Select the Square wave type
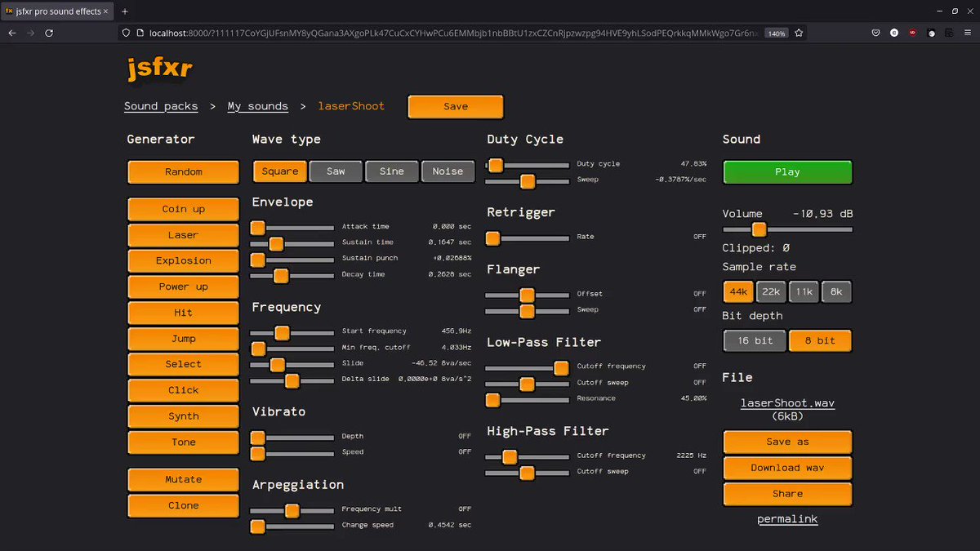Screen dimensions: 980x551 [280, 171]
